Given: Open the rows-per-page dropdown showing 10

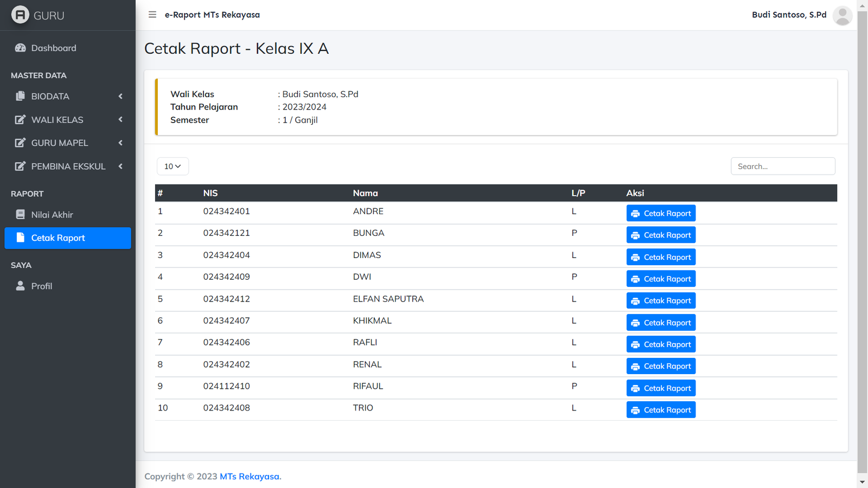Looking at the screenshot, I should click(x=173, y=166).
